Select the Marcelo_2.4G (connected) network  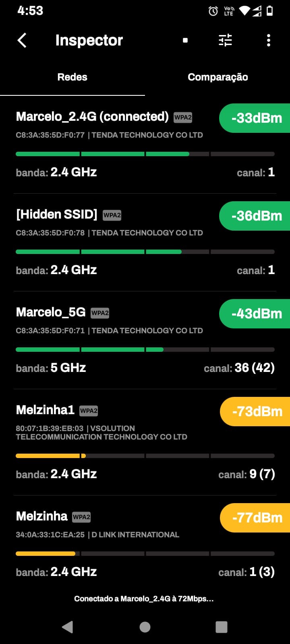(92, 117)
